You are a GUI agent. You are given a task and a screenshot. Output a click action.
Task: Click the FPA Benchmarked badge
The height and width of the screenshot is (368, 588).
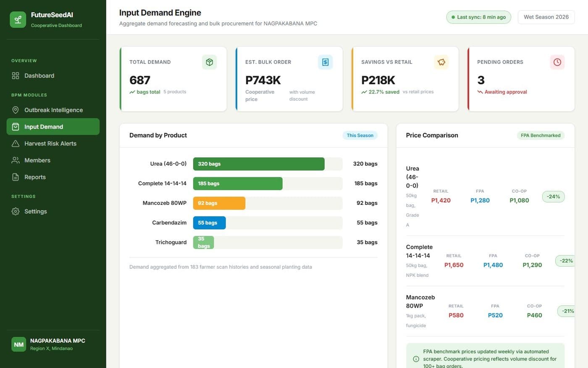pyautogui.click(x=541, y=135)
